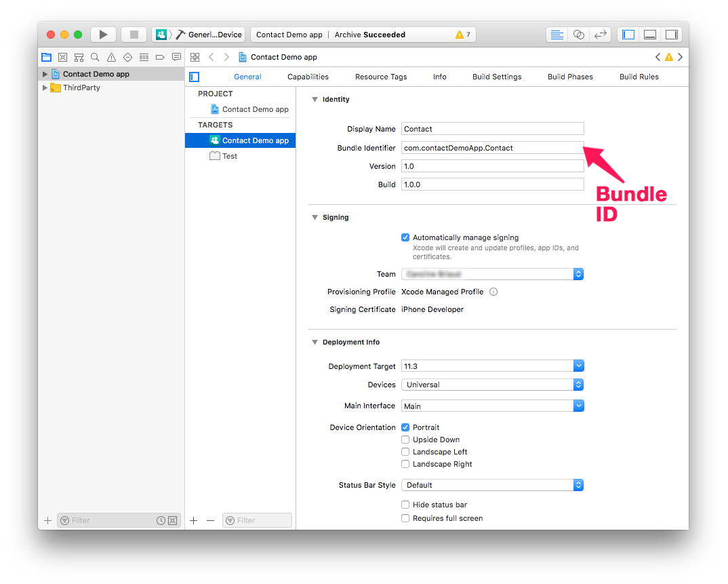
Task: Show Provisioning Profile info button
Action: (493, 292)
